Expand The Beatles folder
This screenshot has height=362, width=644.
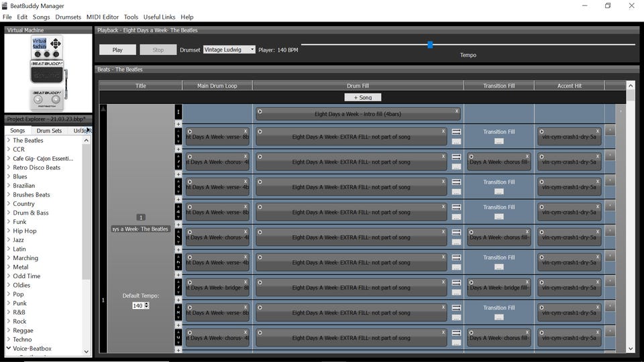(x=9, y=140)
